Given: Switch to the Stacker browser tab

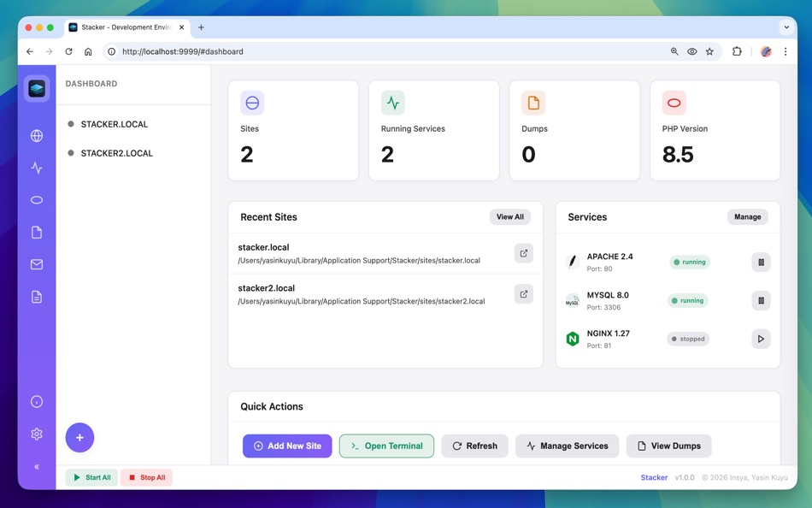Looking at the screenshot, I should (124, 27).
